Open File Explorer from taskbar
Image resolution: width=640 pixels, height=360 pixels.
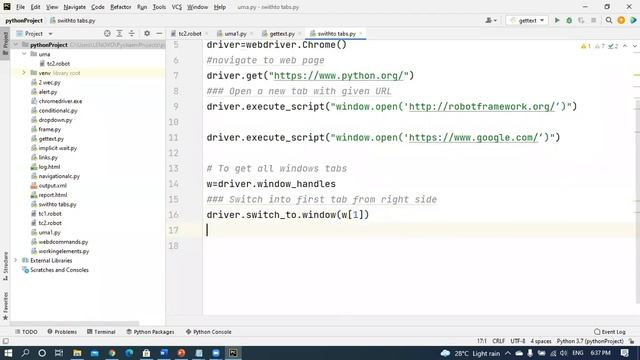tap(77, 353)
